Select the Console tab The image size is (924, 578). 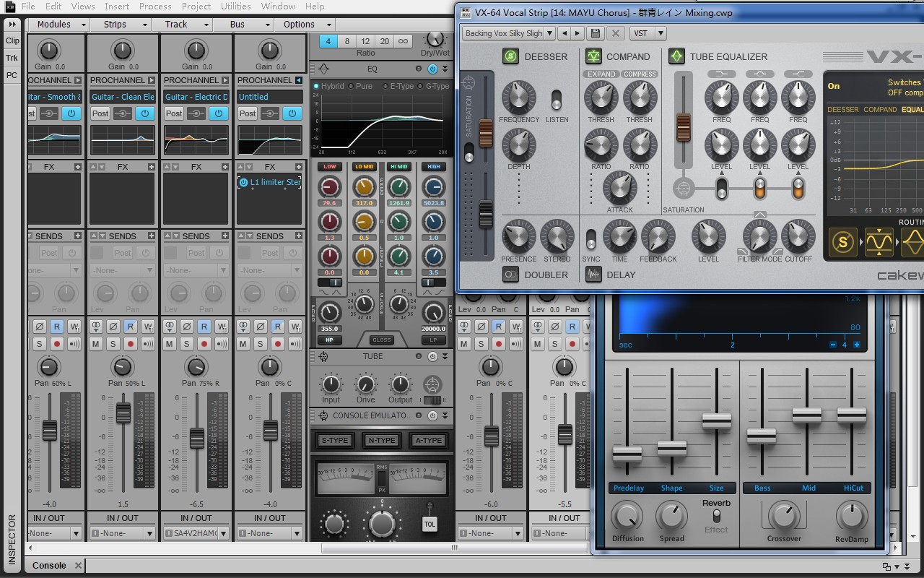(x=49, y=566)
